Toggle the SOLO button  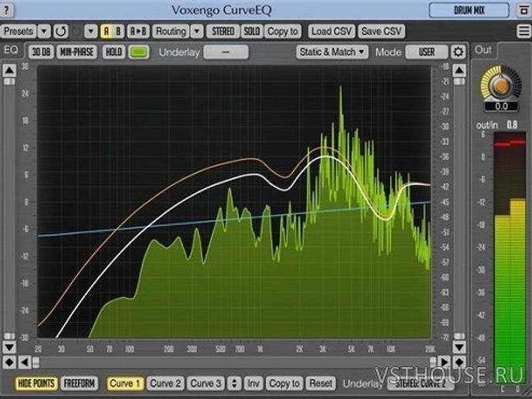(x=252, y=32)
